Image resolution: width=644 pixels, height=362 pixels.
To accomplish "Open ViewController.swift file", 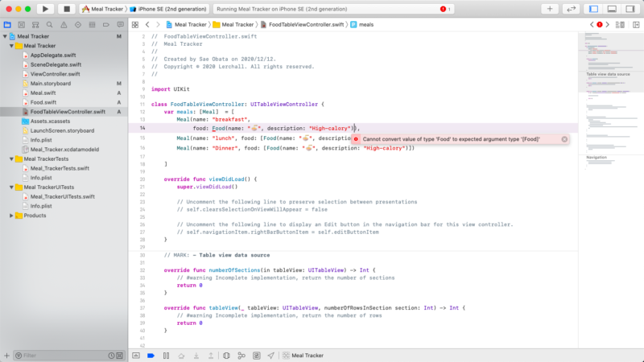I will 55,74.
